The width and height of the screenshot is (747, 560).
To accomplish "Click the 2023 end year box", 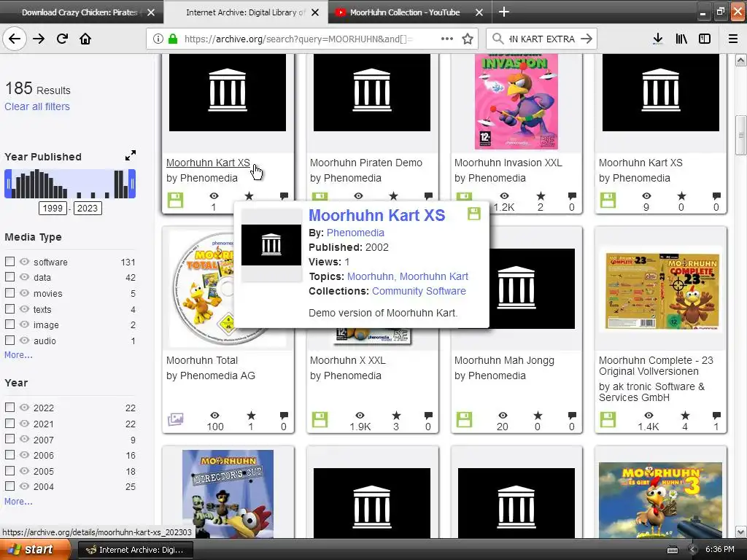I will coord(88,208).
